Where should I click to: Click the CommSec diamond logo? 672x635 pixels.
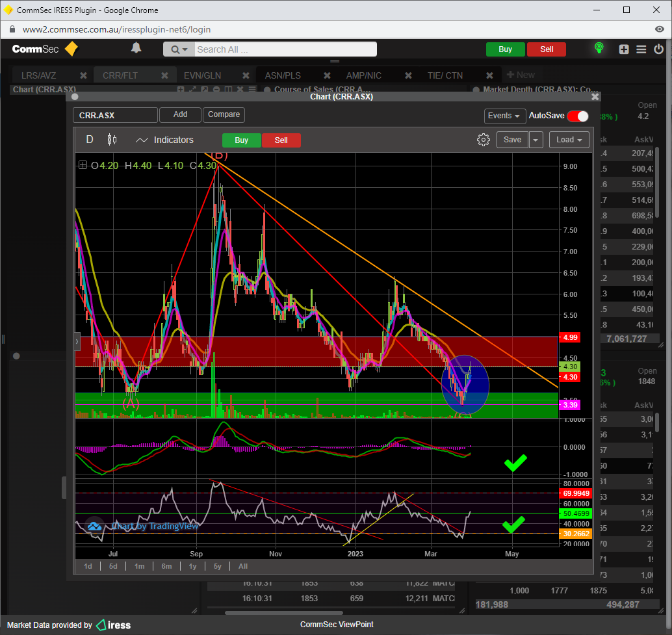click(71, 49)
